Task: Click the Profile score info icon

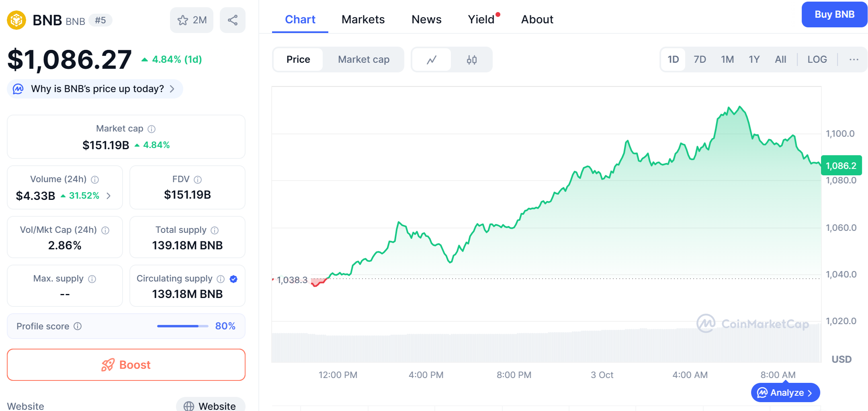Action: point(78,326)
